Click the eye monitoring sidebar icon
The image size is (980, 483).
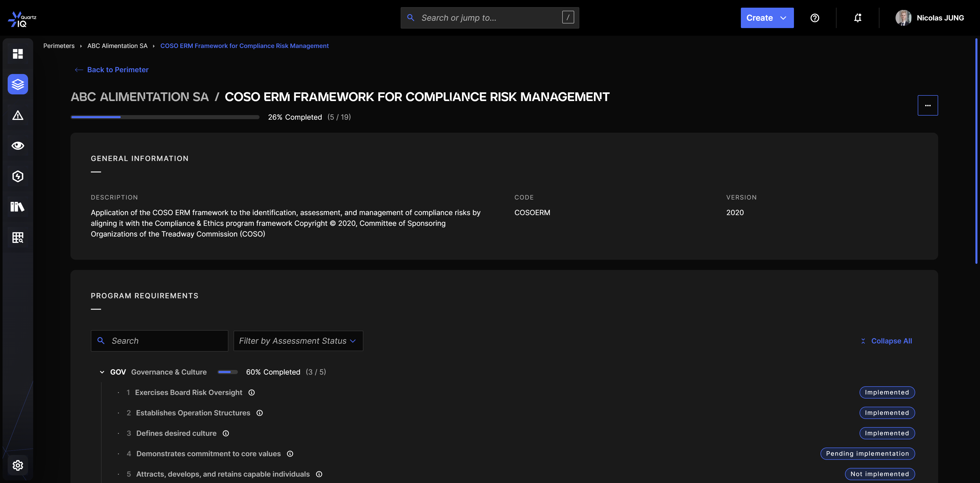pos(18,146)
